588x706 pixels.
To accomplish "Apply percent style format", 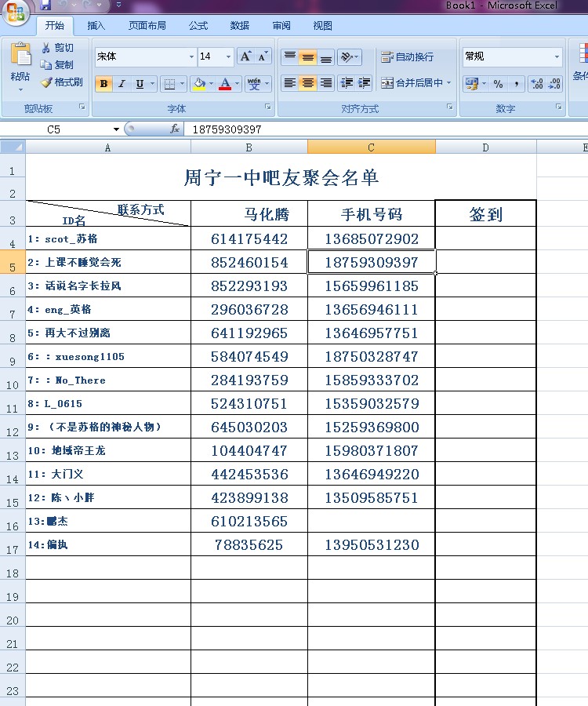I will 498,84.
